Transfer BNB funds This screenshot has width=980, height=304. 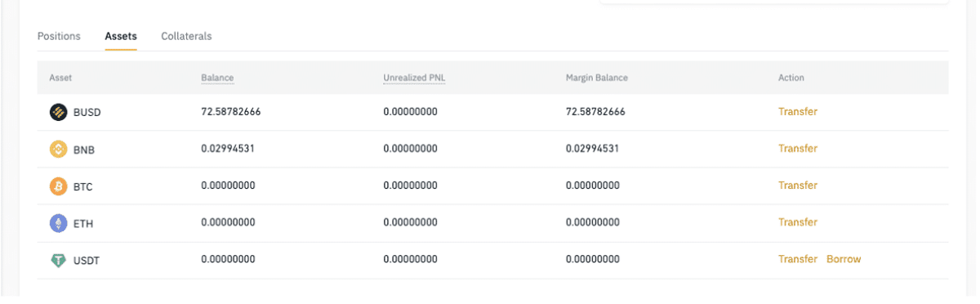pos(798,149)
